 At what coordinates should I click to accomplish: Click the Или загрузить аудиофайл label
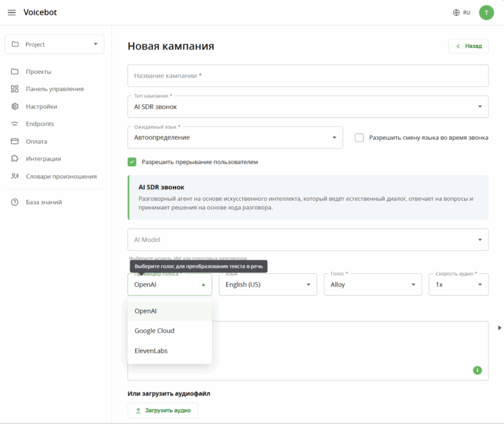(169, 393)
